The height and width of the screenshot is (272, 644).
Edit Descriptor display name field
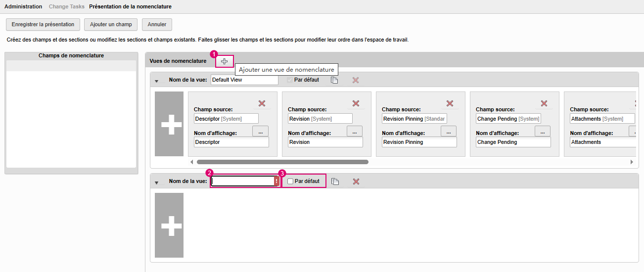coord(231,142)
